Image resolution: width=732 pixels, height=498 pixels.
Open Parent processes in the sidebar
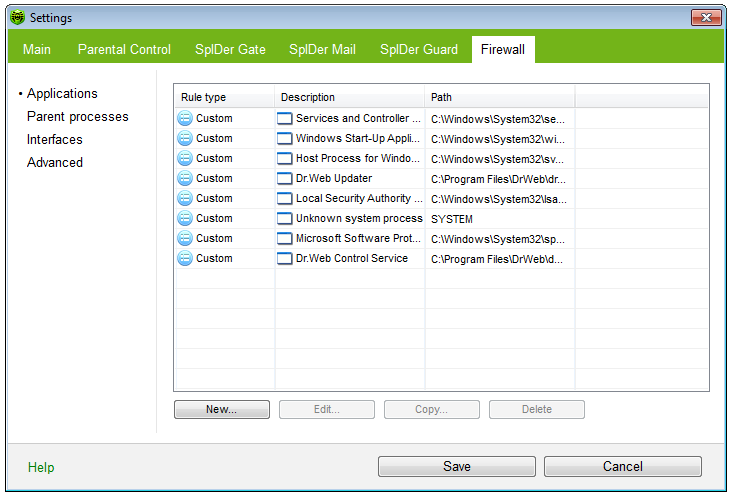click(x=77, y=116)
